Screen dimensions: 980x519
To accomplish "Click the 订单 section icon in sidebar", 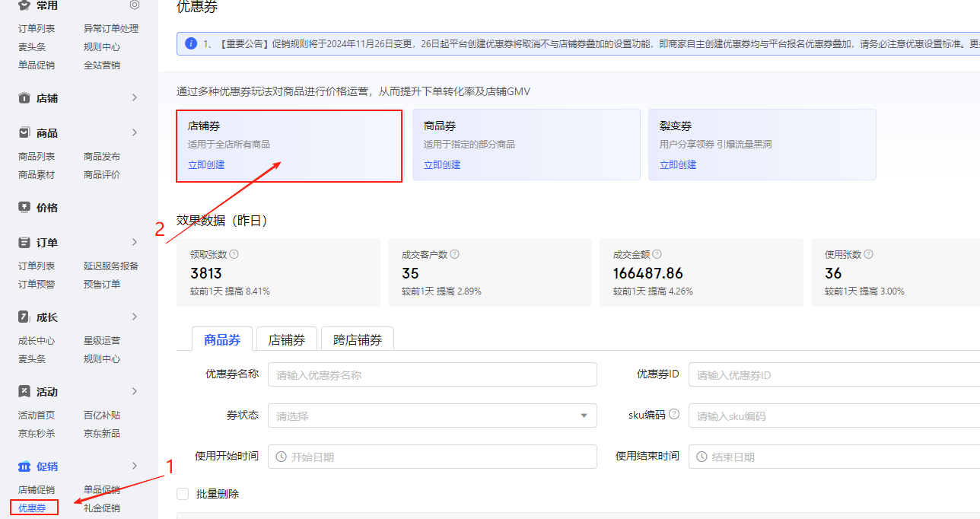I will coord(24,242).
